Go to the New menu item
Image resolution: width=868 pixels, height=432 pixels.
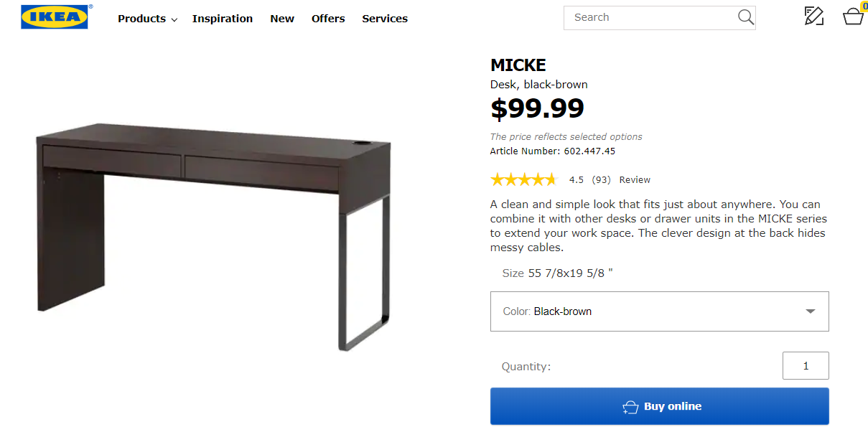[x=282, y=19]
